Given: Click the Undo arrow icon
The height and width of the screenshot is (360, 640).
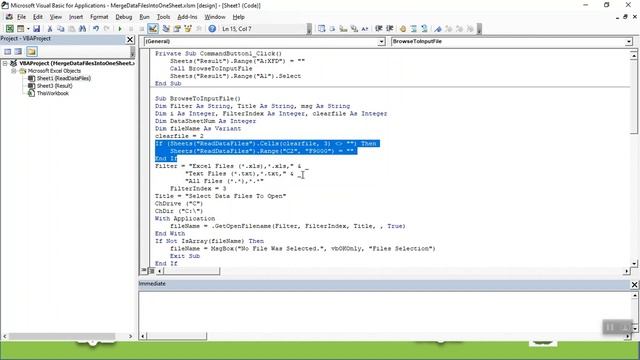Looking at the screenshot, I should click(96, 29).
